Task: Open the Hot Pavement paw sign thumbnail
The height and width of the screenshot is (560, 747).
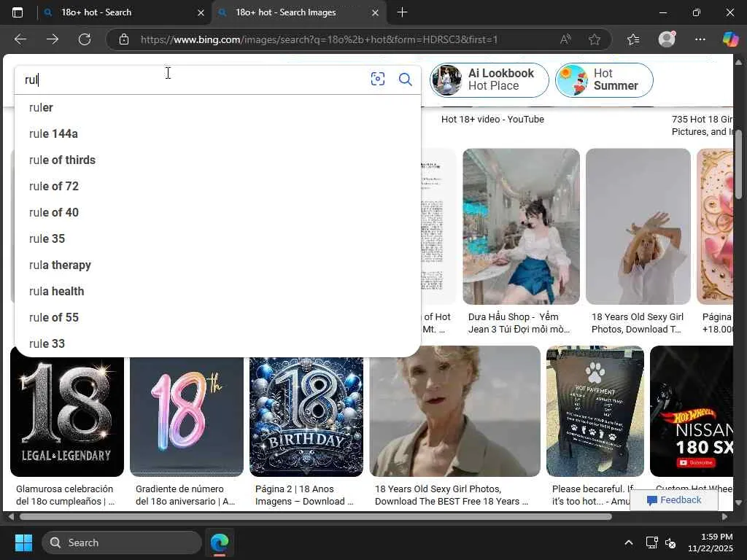Action: (x=595, y=411)
